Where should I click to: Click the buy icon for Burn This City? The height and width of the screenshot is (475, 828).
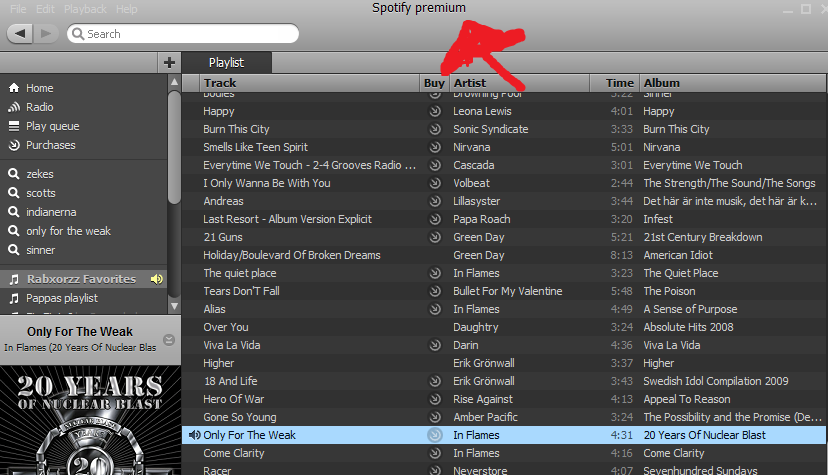click(435, 129)
